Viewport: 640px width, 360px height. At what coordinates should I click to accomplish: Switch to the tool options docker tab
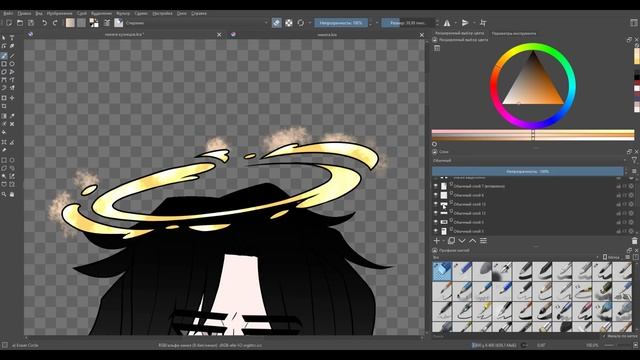513,33
